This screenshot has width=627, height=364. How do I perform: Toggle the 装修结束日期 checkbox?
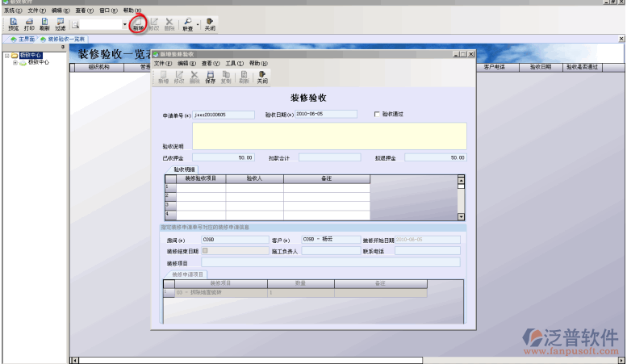pyautogui.click(x=205, y=251)
